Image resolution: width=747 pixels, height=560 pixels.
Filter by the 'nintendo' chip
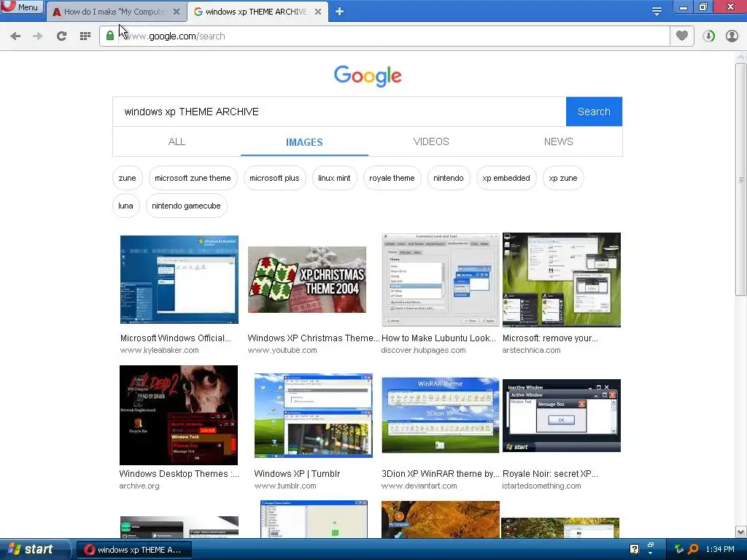pos(449,178)
